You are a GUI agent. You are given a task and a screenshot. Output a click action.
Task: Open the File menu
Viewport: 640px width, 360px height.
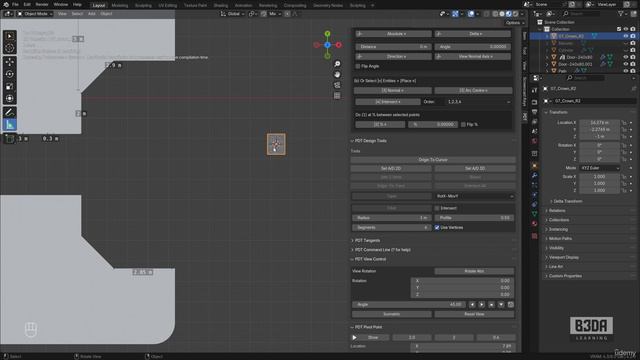15,4
